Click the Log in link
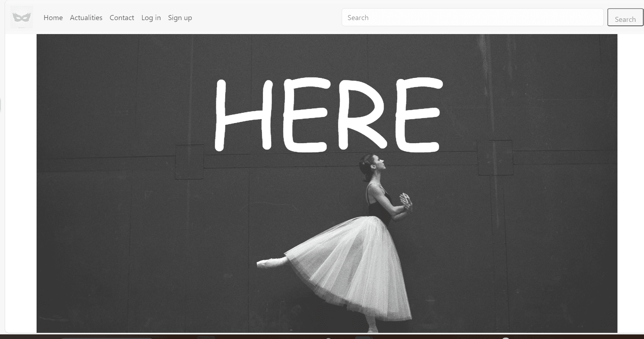This screenshot has width=644, height=339. (151, 18)
